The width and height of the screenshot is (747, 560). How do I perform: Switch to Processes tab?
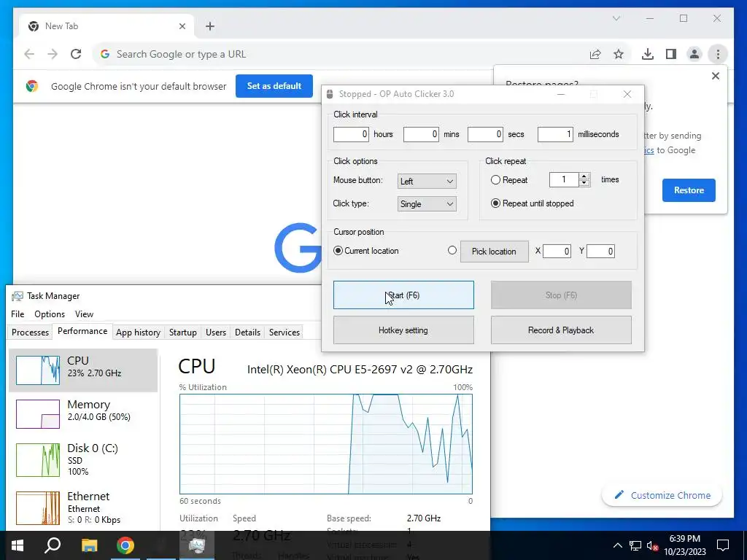click(30, 332)
